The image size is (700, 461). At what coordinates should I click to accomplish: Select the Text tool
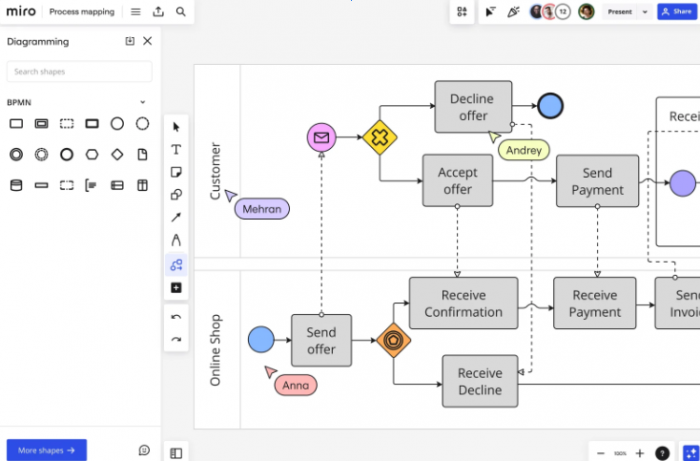pyautogui.click(x=176, y=150)
